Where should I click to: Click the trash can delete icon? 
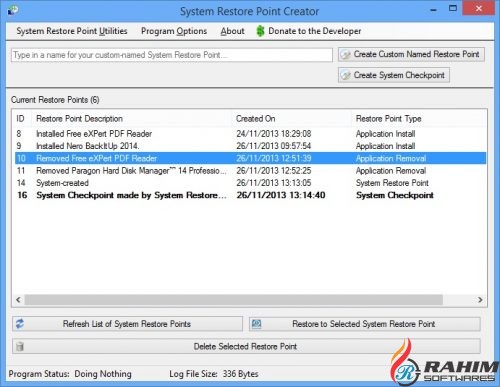pyautogui.click(x=20, y=346)
